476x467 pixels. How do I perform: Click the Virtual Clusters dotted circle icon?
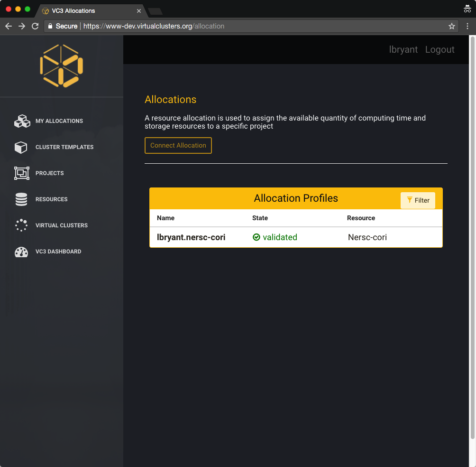tap(21, 225)
